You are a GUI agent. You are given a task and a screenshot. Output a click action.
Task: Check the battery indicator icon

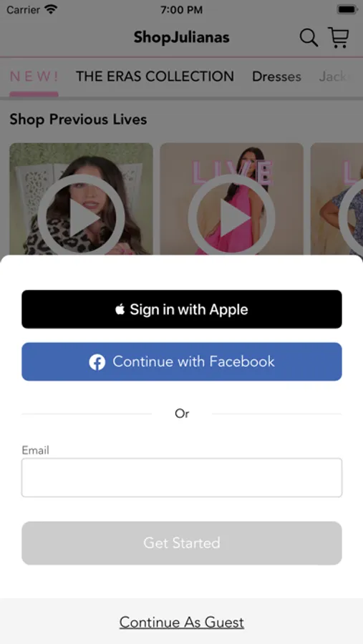click(347, 9)
